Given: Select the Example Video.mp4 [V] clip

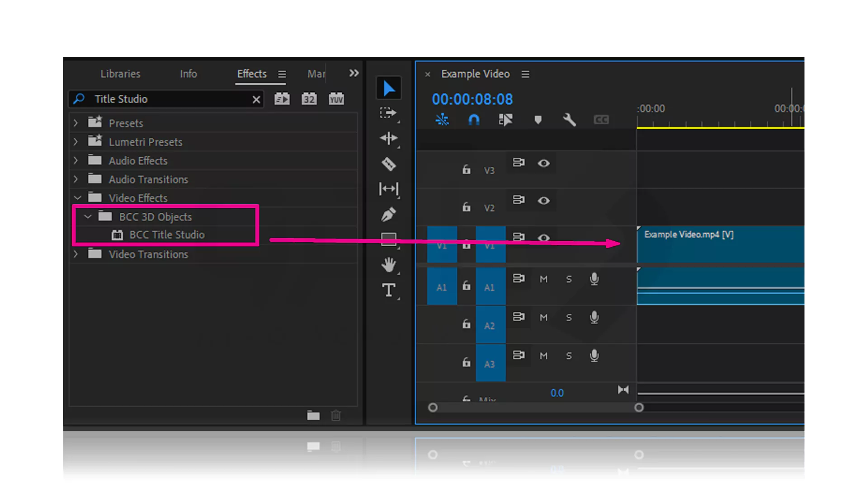Looking at the screenshot, I should [x=721, y=244].
